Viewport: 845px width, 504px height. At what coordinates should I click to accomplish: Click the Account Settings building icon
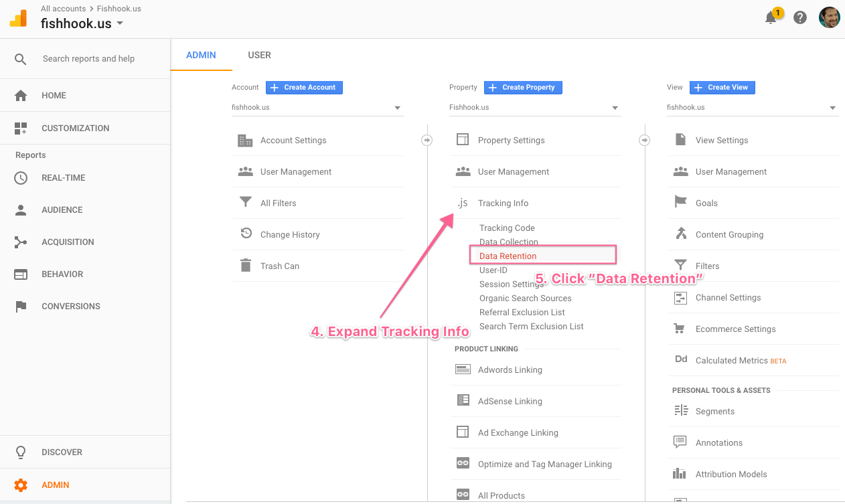pos(245,141)
